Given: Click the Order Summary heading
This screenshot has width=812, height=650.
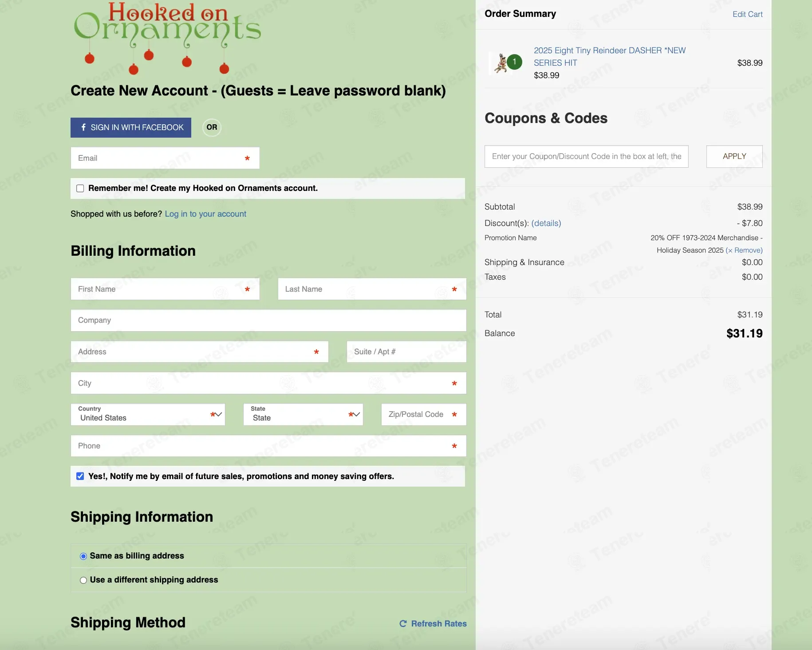Looking at the screenshot, I should point(520,14).
